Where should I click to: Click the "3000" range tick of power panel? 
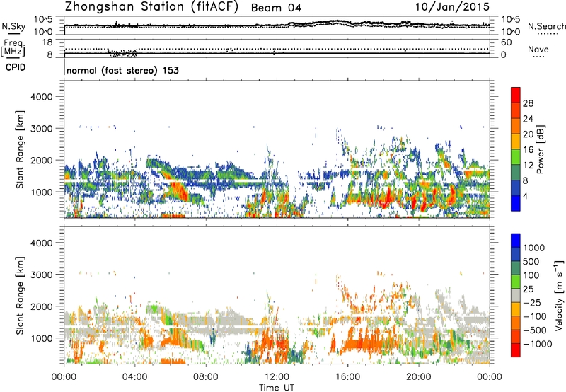tap(42, 129)
